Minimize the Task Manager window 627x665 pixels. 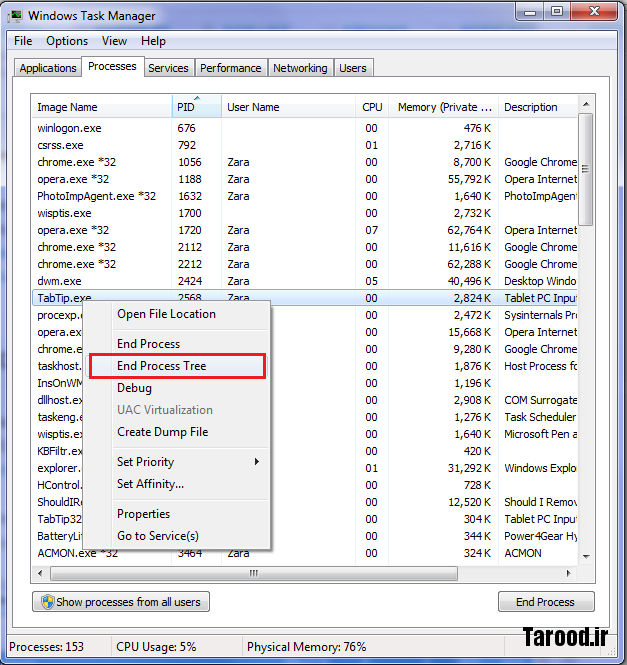530,12
